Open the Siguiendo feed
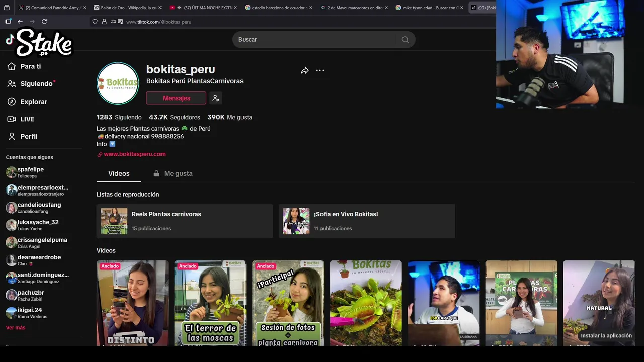The image size is (644, 362). pos(30,84)
